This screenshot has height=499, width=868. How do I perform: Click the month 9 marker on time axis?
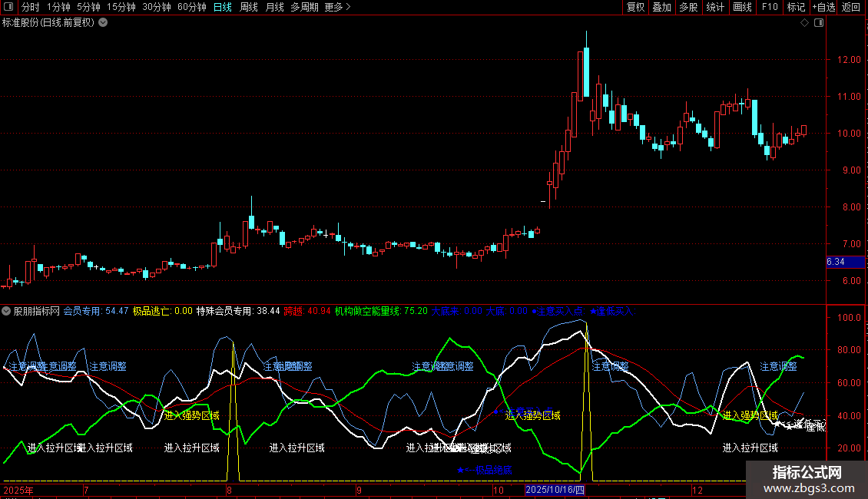(359, 490)
